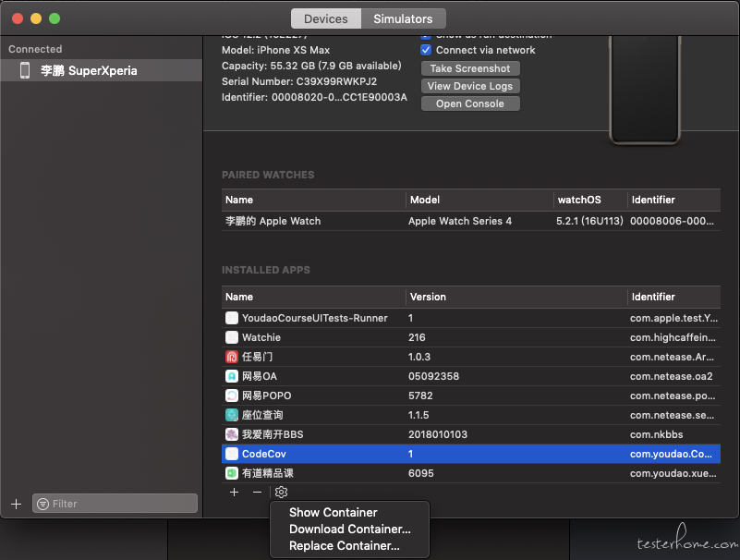Switch to the Simulators tab
Screen dimensions: 740x560
(x=403, y=18)
